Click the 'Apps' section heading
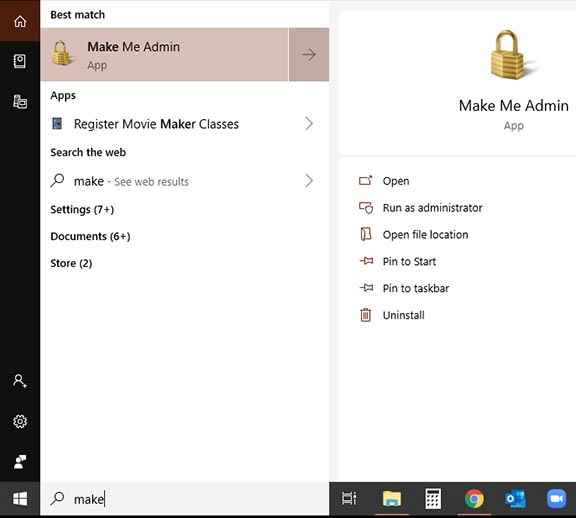The height and width of the screenshot is (518, 576). pyautogui.click(x=63, y=96)
